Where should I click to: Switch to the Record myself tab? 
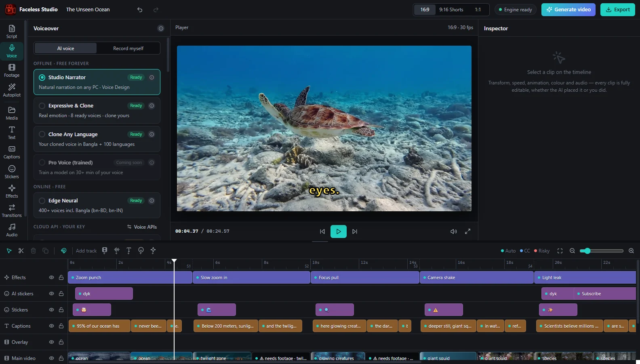pyautogui.click(x=128, y=48)
